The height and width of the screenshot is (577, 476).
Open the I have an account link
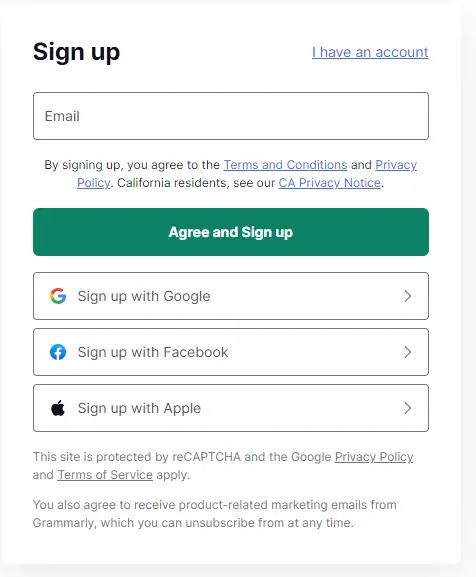(370, 52)
